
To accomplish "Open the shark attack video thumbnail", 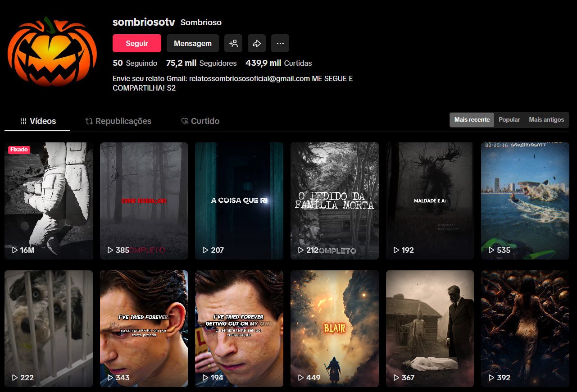I will click(525, 201).
